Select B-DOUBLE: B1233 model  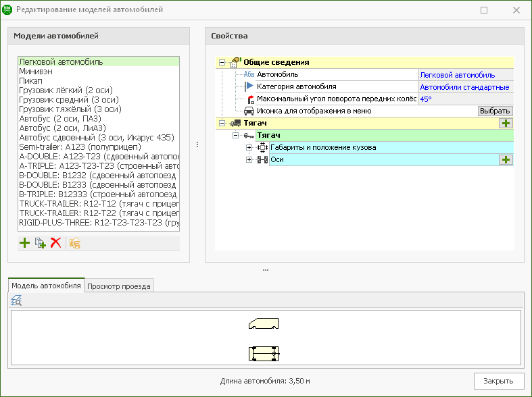[x=99, y=185]
